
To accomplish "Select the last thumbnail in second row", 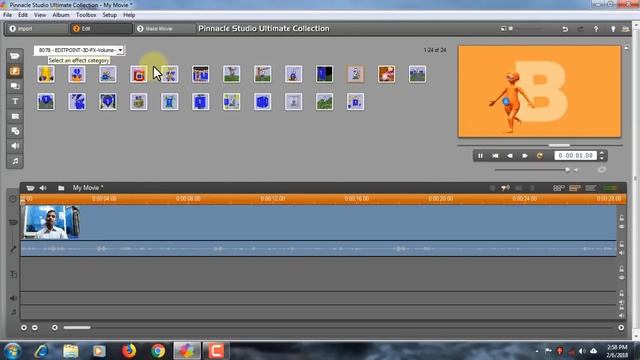I will click(356, 102).
